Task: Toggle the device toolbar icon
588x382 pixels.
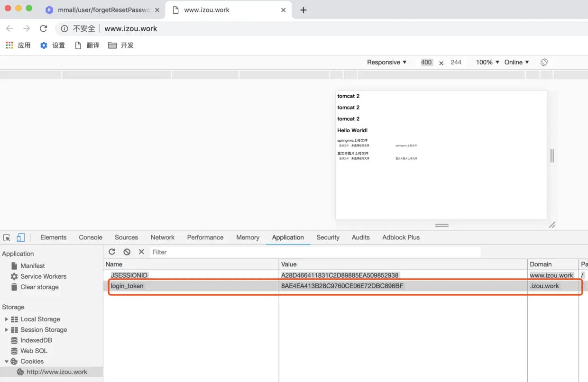Action: tap(20, 237)
